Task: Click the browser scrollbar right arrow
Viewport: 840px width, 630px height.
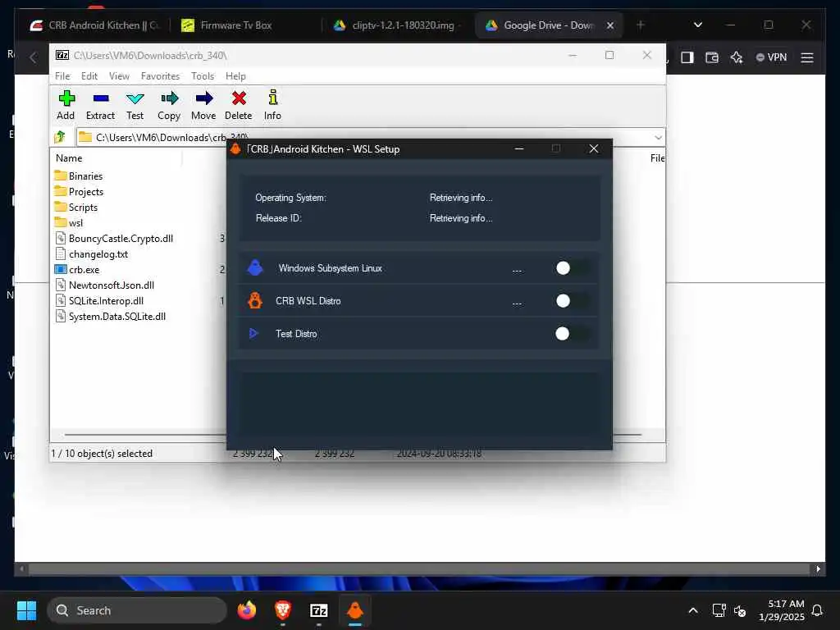Action: 819,569
